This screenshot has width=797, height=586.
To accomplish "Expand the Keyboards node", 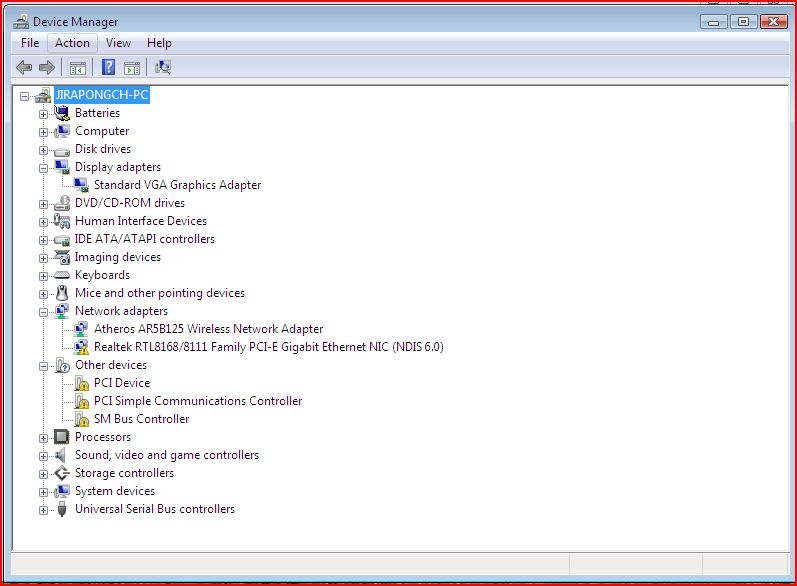I will click(43, 276).
